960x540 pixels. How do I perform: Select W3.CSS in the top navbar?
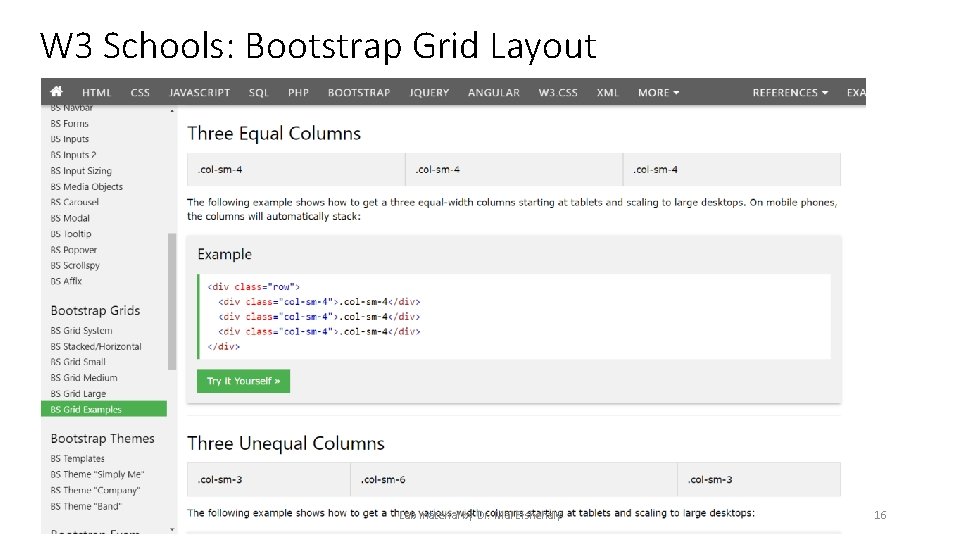tap(558, 92)
